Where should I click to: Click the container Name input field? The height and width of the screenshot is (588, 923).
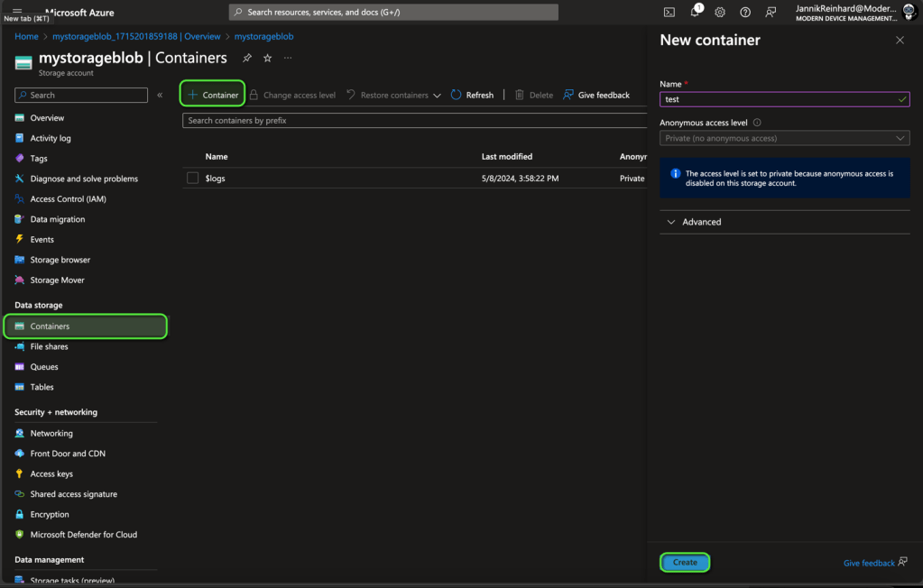tap(776, 99)
